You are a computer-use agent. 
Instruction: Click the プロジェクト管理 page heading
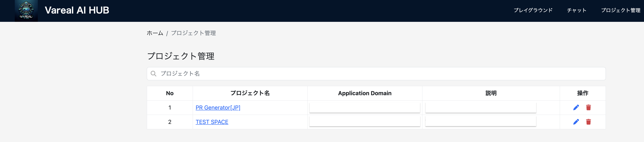180,56
